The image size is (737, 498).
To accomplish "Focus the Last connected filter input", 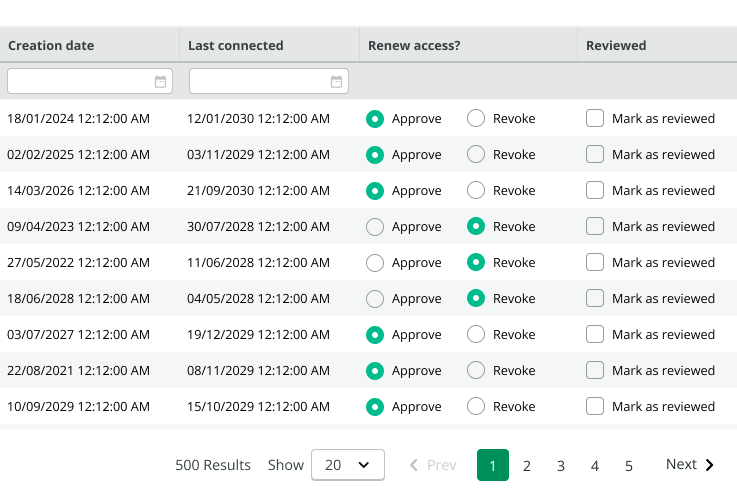I will pos(258,82).
